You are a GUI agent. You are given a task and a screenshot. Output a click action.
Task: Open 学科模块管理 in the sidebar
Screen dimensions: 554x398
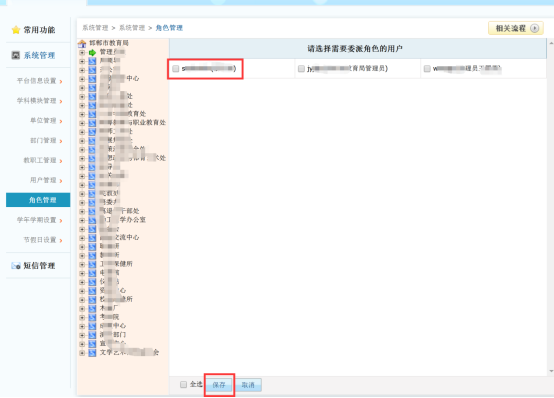37,101
